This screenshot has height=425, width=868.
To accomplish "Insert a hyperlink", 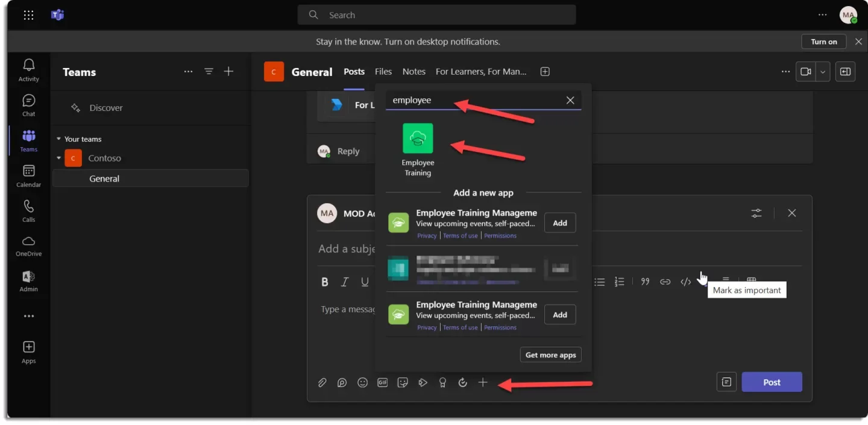I will coord(665,282).
